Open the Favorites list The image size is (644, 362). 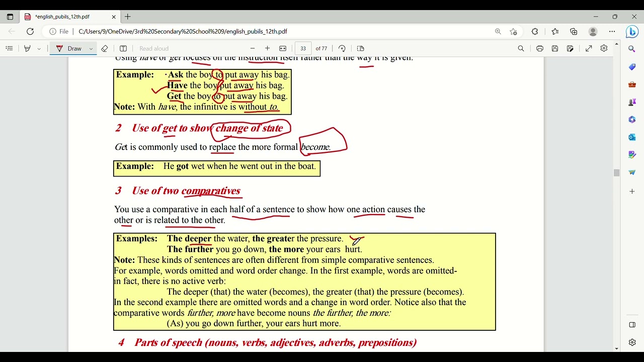point(555,31)
